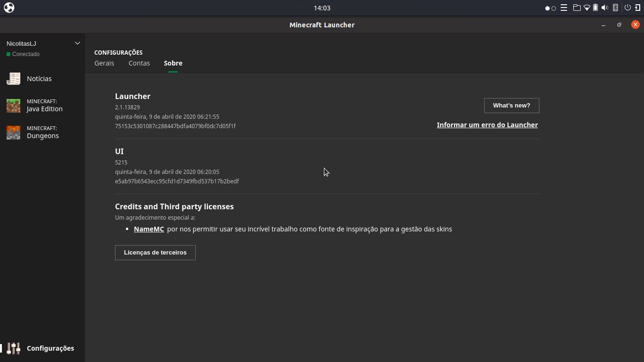
Task: Click the UI hash starting with e5ab97b
Action: click(177, 181)
